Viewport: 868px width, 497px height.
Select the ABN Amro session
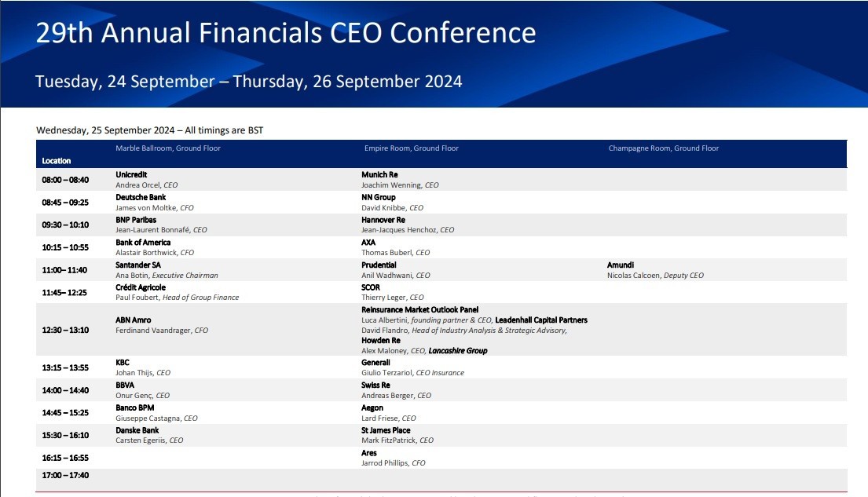pos(134,320)
